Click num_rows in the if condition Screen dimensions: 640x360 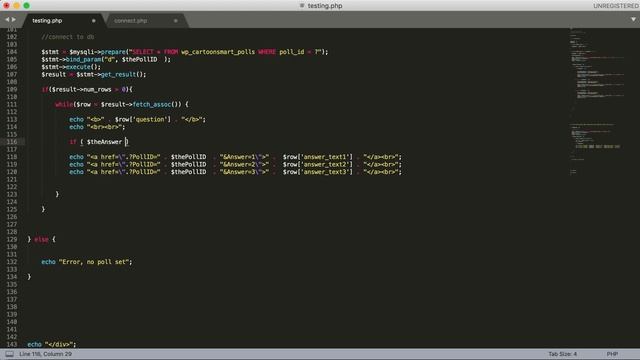pos(97,89)
